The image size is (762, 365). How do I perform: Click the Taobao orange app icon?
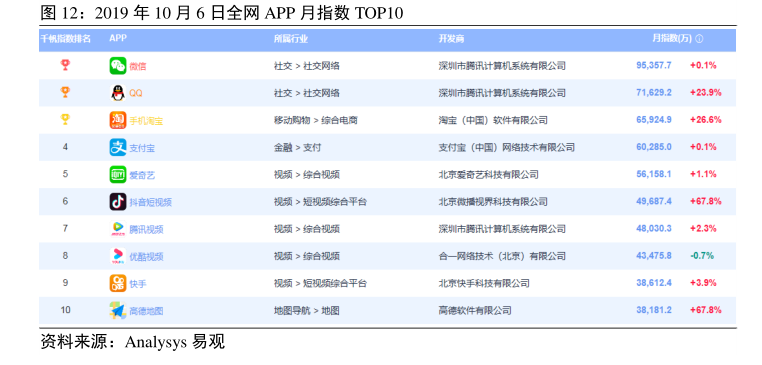(118, 120)
